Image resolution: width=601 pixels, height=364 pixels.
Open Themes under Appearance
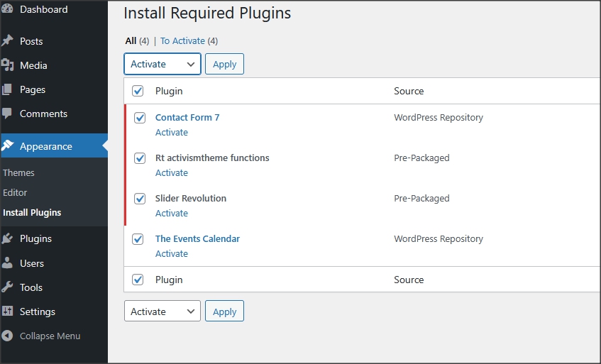[18, 172]
